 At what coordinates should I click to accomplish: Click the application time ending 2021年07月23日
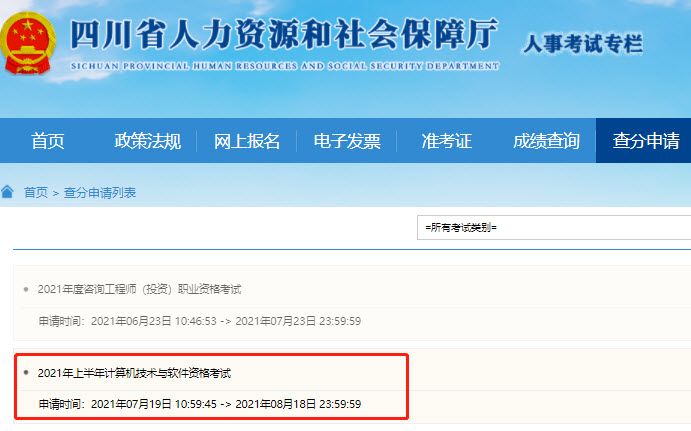(199, 321)
